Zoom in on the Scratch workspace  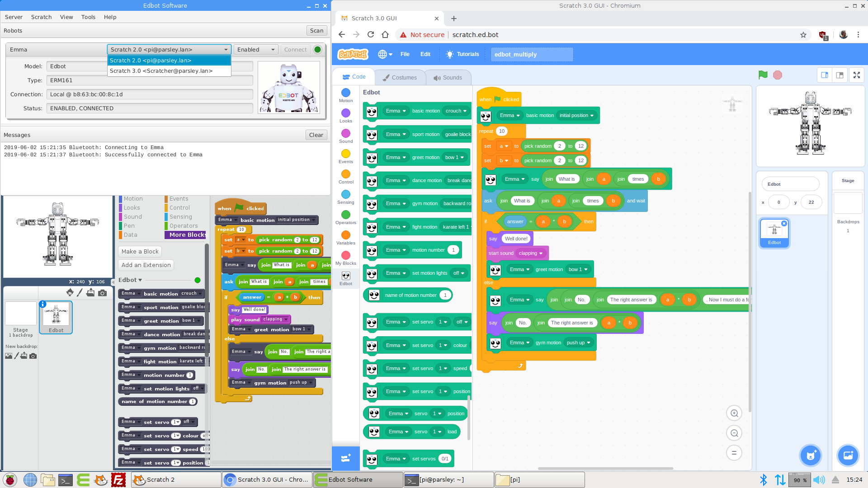pyautogui.click(x=734, y=413)
